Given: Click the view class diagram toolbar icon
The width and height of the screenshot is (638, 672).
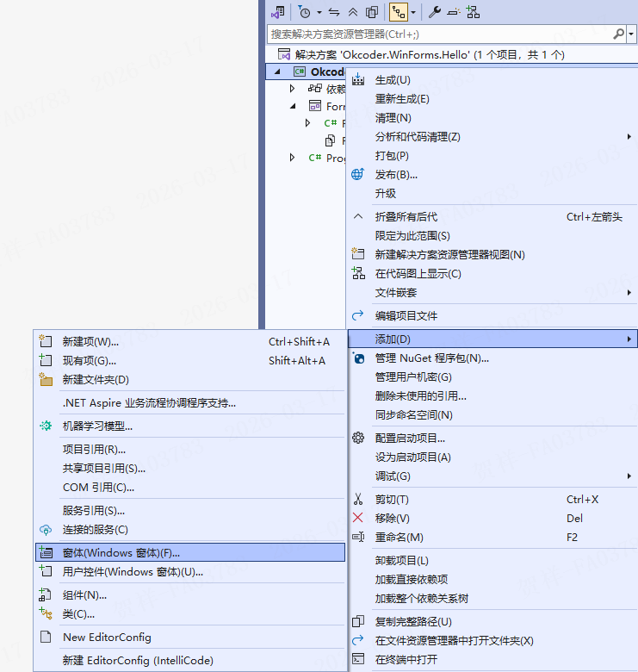Looking at the screenshot, I should point(474,12).
